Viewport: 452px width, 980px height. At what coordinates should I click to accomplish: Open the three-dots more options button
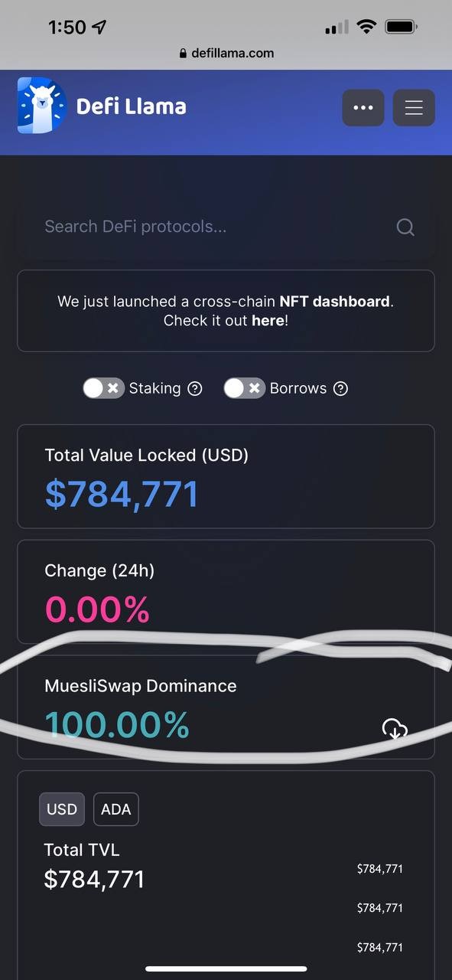pyautogui.click(x=363, y=108)
